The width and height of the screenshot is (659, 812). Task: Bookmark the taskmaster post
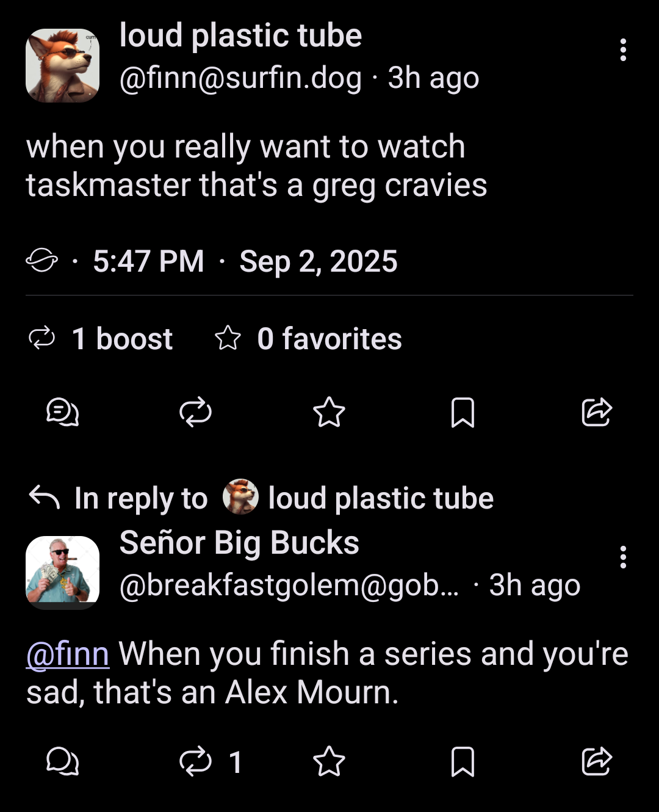coord(463,413)
